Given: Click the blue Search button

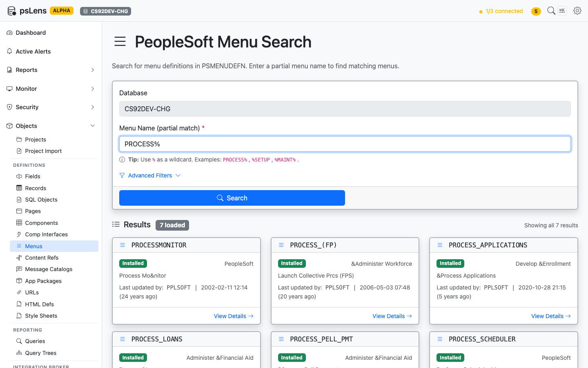Looking at the screenshot, I should pos(232,198).
